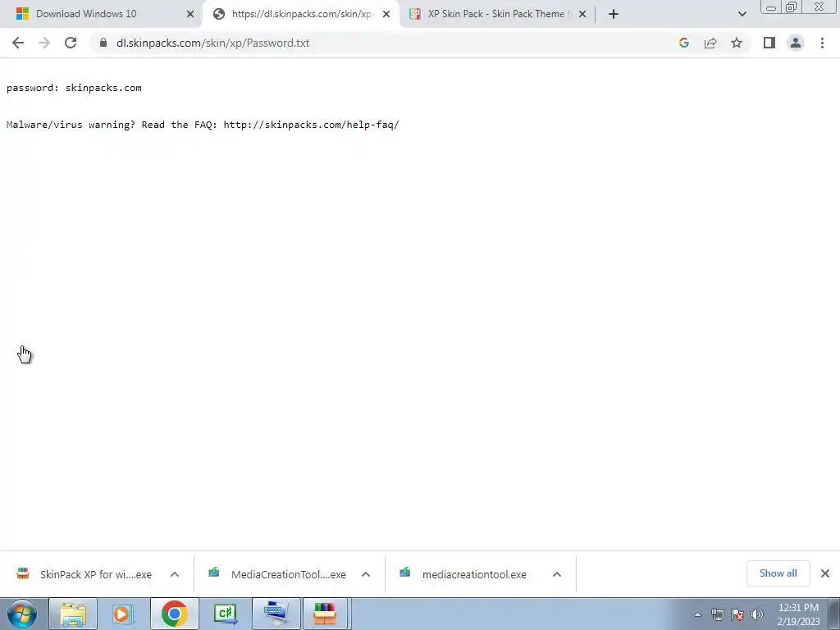
Task: Expand options for MediaCreationTool....exe download
Action: click(x=366, y=574)
